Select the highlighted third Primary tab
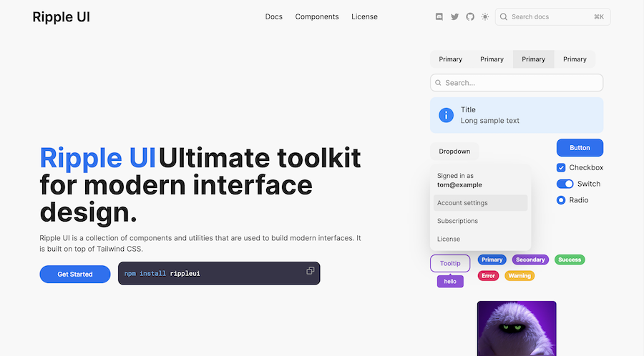This screenshot has width=644, height=356. (534, 59)
